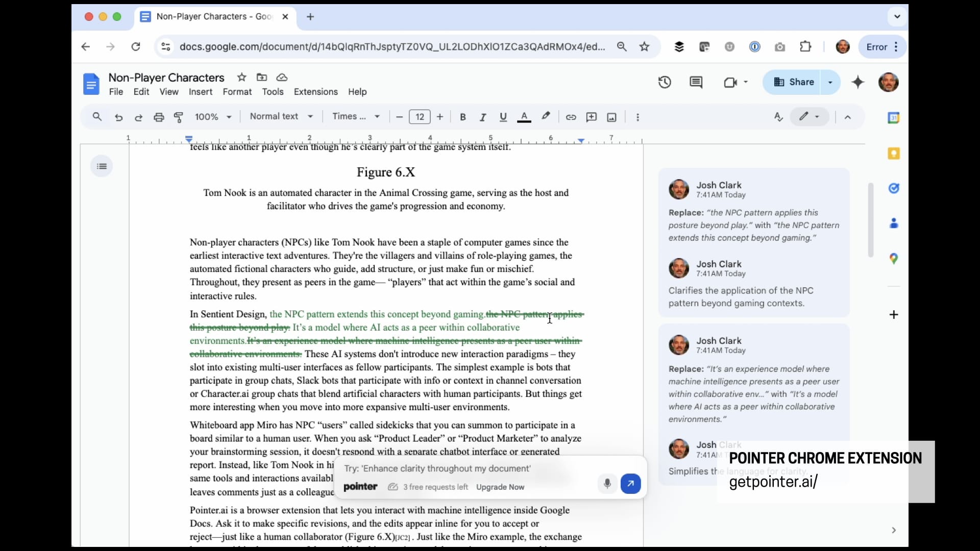Toggle bold formatting
The width and height of the screenshot is (980, 551).
(462, 117)
